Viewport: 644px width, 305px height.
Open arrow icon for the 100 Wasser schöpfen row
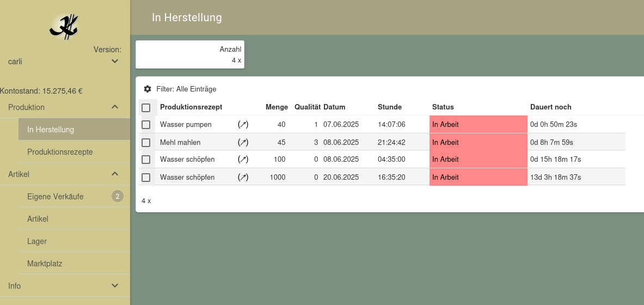(243, 160)
